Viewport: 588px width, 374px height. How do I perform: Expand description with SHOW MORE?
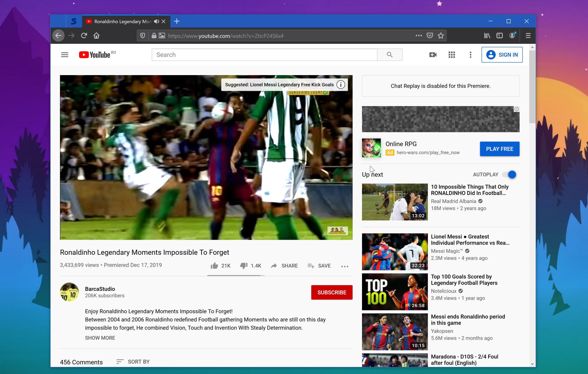pos(100,338)
